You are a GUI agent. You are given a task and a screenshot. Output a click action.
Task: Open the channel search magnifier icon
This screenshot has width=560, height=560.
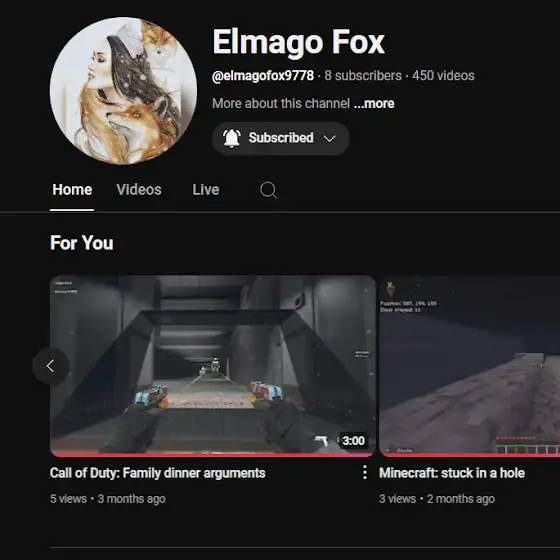[268, 190]
